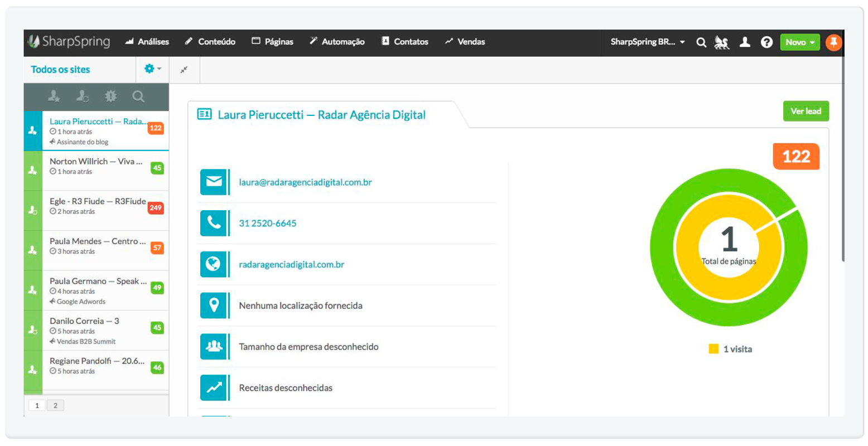Click Vendas B2B Summit source label
868x446 pixels.
[x=86, y=342]
